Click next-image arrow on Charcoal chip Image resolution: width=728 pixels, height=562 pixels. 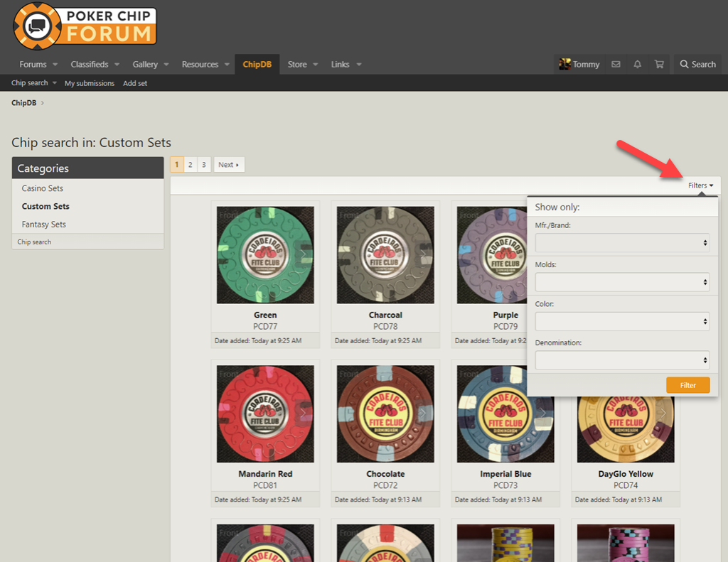coord(423,254)
